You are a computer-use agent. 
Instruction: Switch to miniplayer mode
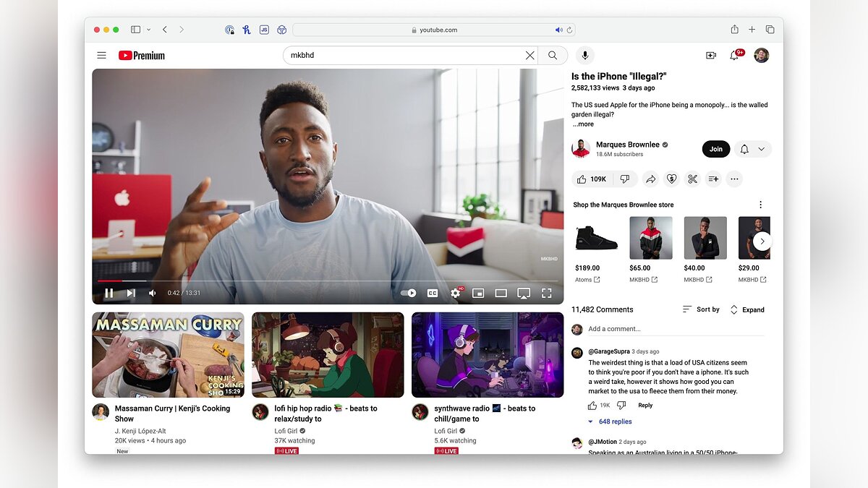(478, 293)
